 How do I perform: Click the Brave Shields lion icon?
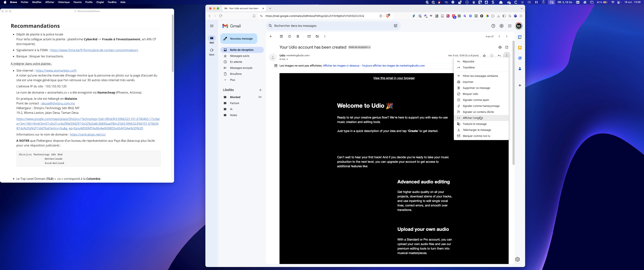[x=388, y=16]
